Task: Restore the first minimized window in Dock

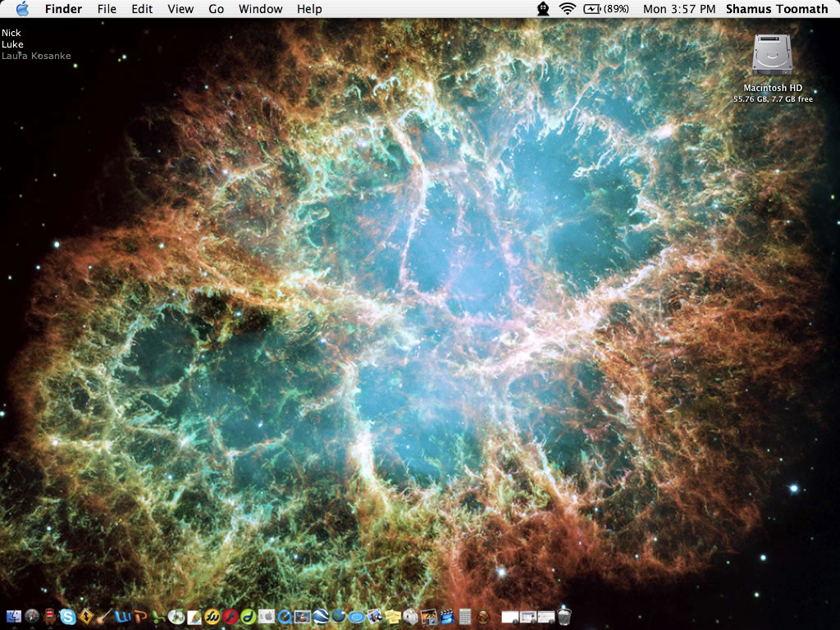Action: [510, 617]
